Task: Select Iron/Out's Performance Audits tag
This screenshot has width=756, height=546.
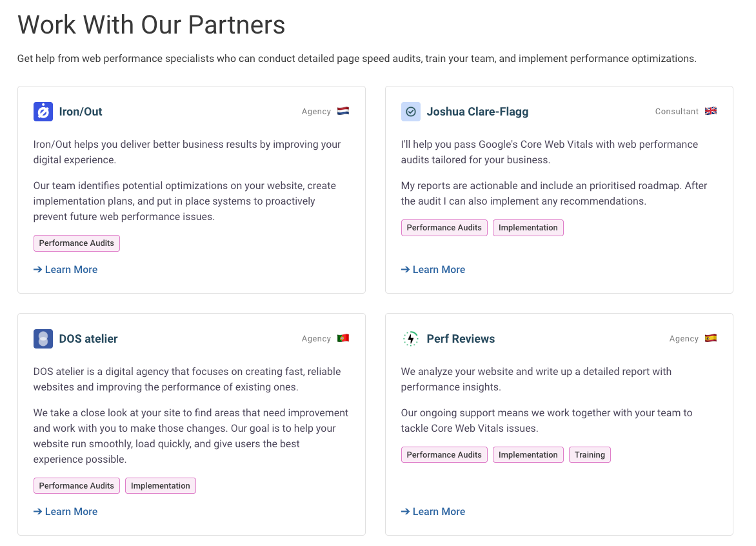Action: click(x=77, y=243)
